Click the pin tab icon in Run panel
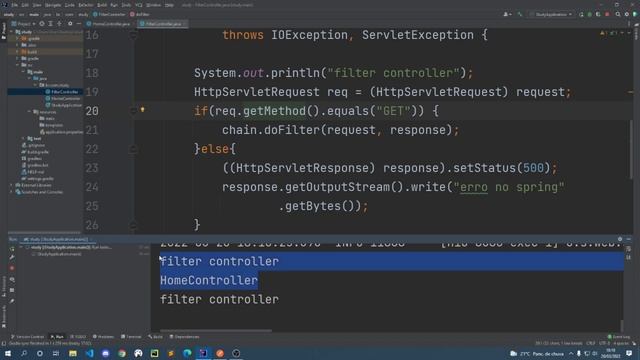This screenshot has width=640, height=360. tap(12, 301)
